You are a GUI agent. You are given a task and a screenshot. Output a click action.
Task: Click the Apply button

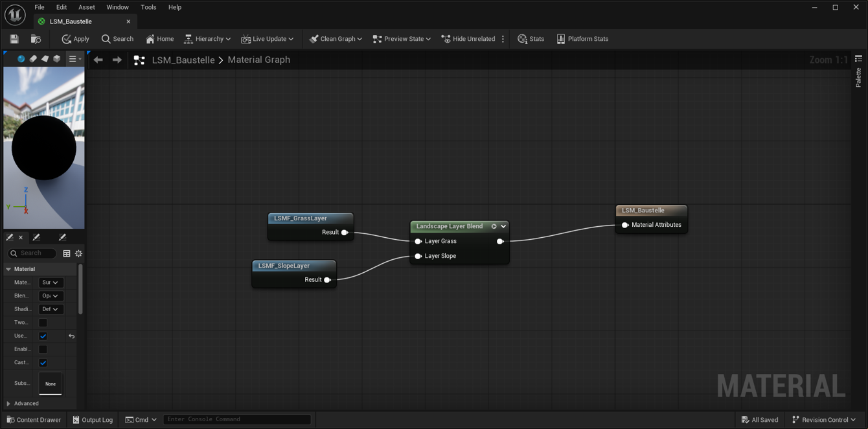pyautogui.click(x=75, y=39)
